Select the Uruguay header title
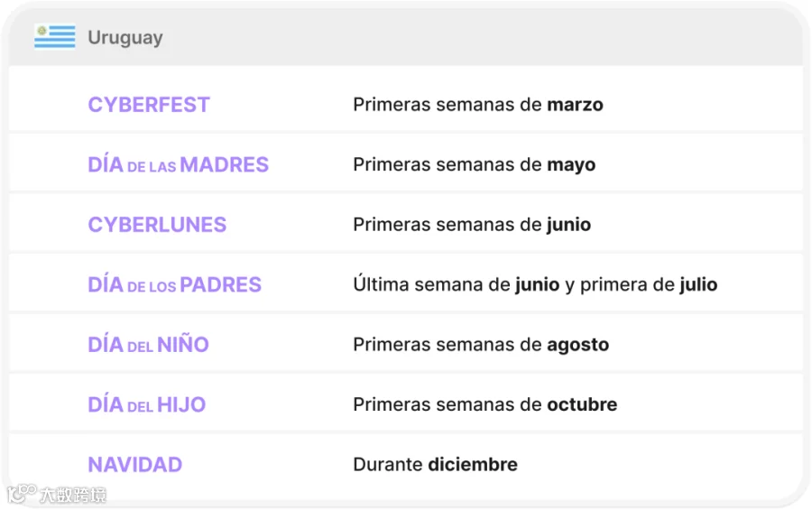Viewport: 812px width, 510px height. coord(125,37)
